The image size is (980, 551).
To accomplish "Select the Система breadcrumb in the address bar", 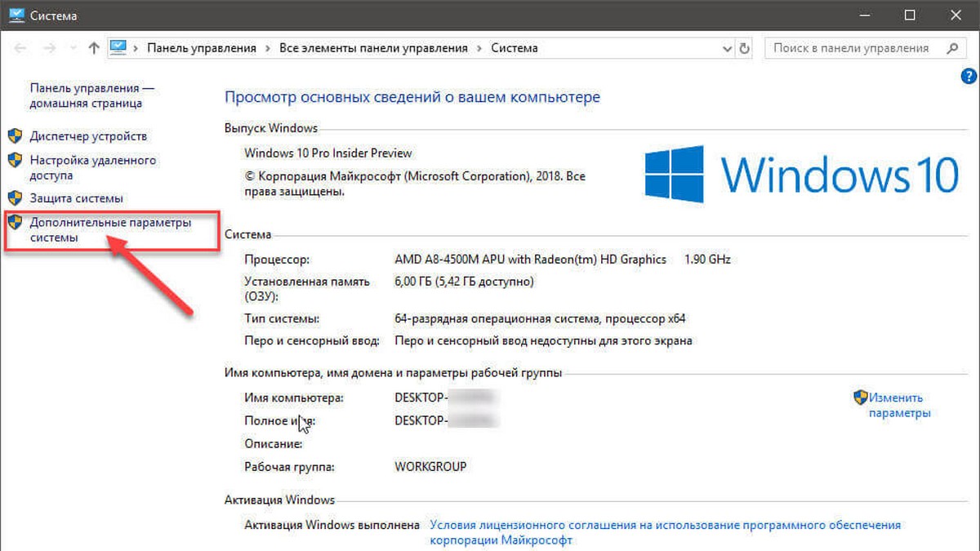I will pos(514,48).
